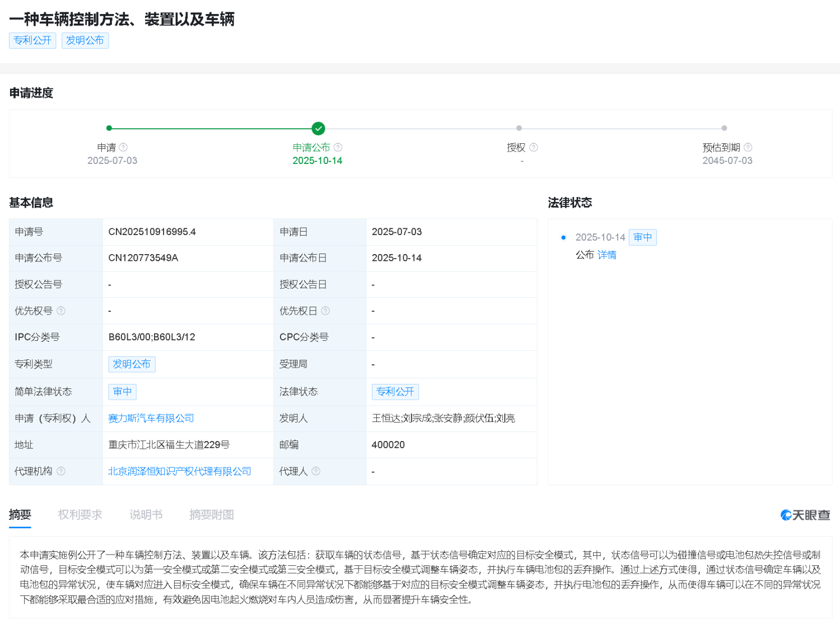
Task: Click the 授权 progress dot
Action: tap(519, 128)
